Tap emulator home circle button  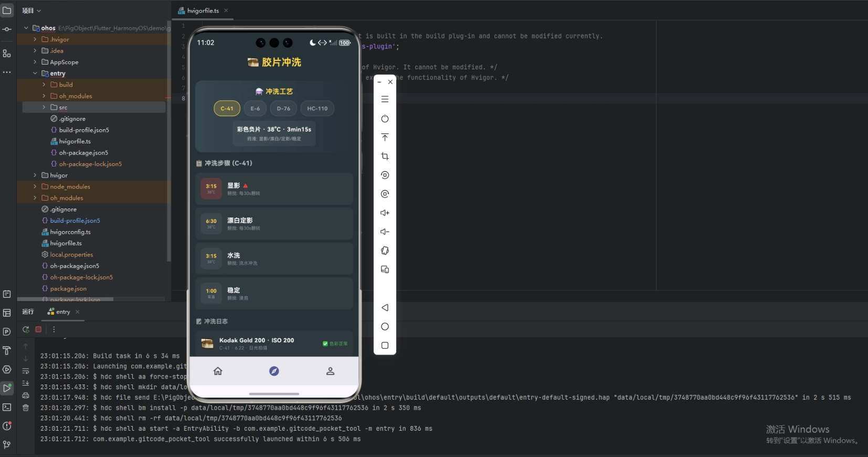point(385,327)
